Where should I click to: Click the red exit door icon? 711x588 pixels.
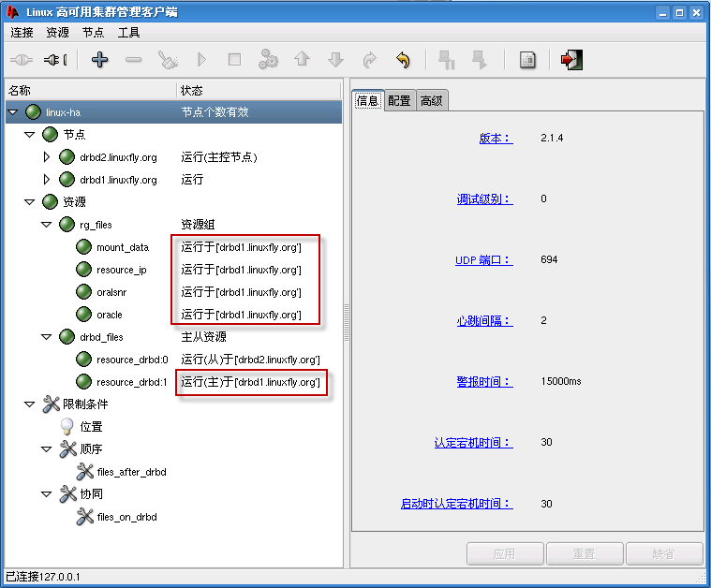pyautogui.click(x=570, y=60)
